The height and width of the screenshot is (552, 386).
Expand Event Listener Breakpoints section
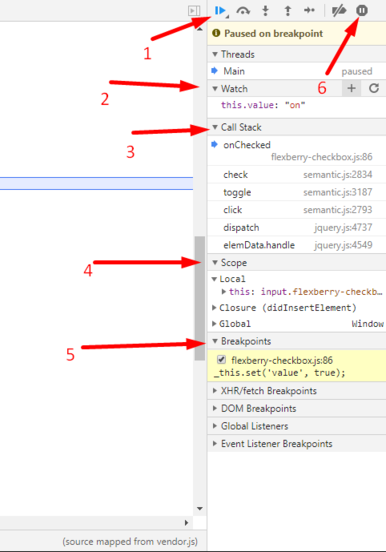(x=215, y=444)
